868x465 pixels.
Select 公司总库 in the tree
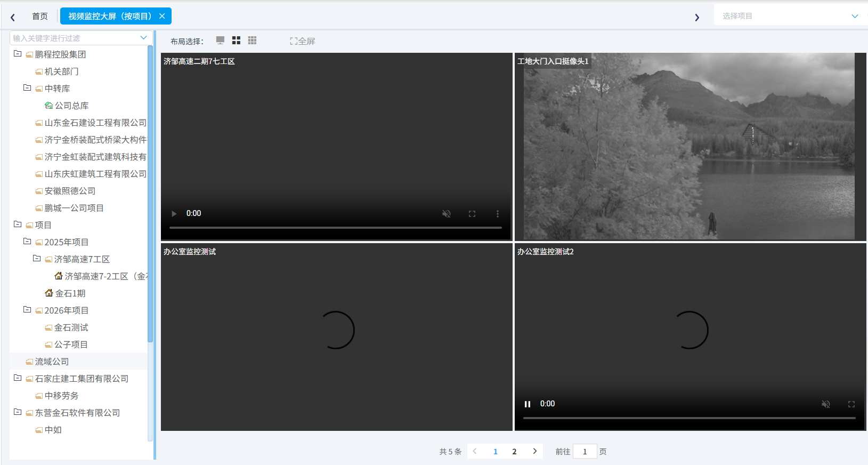click(71, 106)
